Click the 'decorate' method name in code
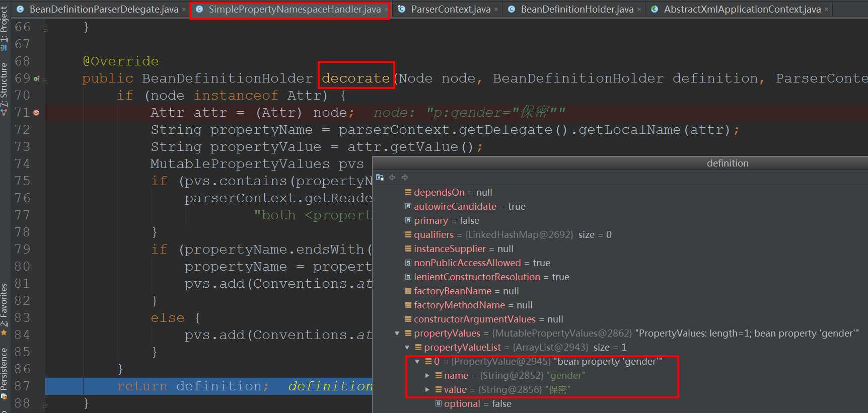 click(355, 78)
